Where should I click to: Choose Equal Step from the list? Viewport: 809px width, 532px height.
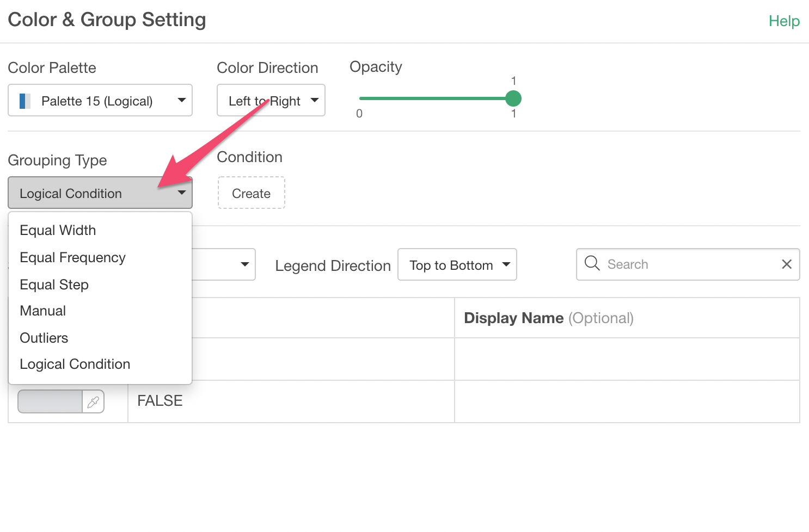pos(54,285)
